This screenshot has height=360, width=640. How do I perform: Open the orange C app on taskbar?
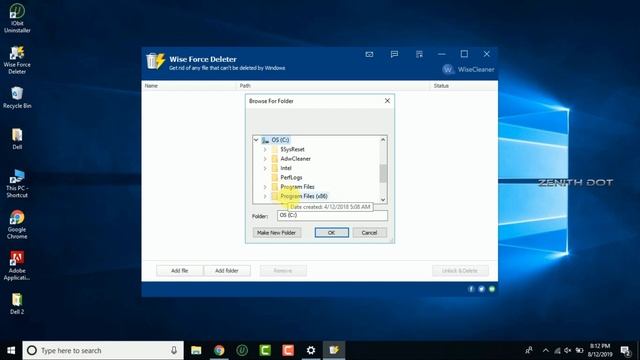click(x=288, y=350)
